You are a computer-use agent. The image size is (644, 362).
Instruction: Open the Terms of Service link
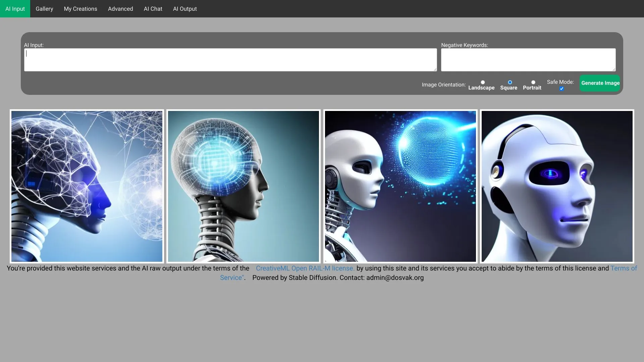click(x=625, y=268)
